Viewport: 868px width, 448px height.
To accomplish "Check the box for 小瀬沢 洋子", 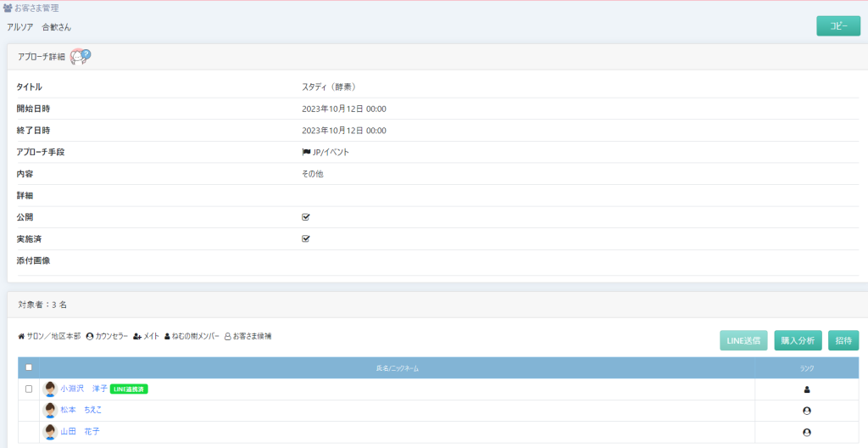I will (x=29, y=389).
